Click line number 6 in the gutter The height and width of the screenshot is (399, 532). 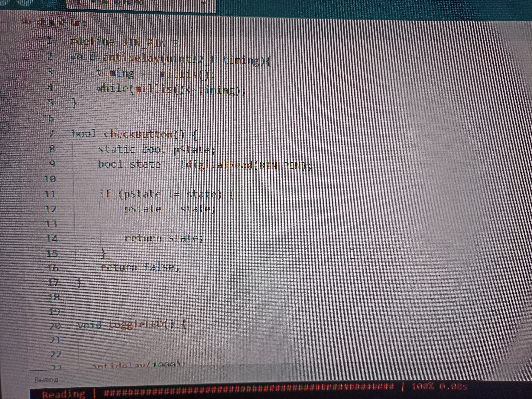[51, 118]
